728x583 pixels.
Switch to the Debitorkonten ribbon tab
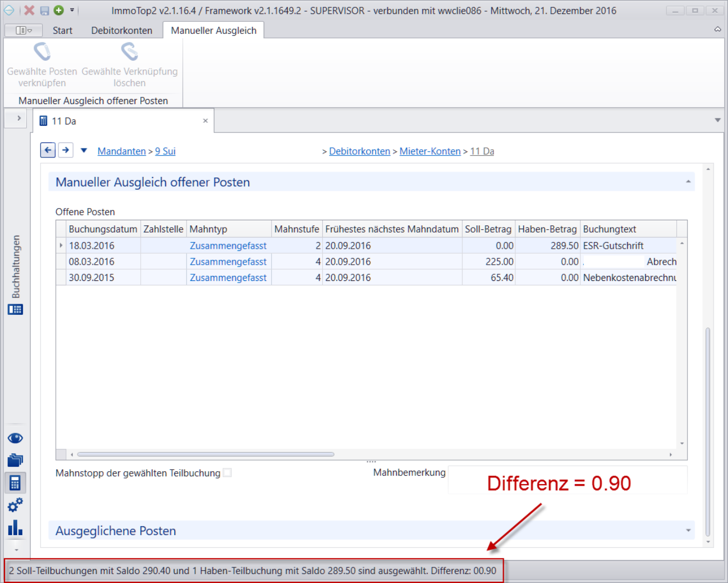point(122,31)
